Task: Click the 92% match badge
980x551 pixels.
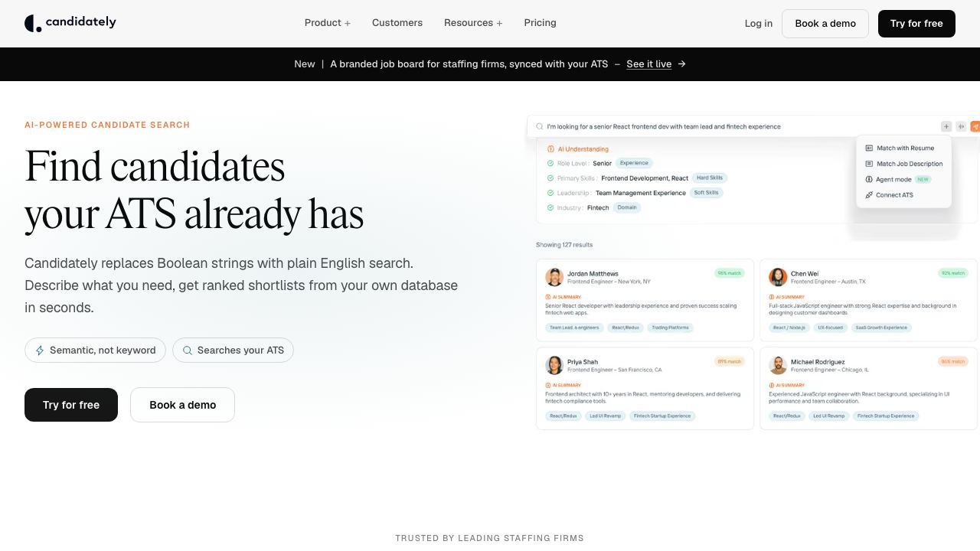Action: pos(953,273)
